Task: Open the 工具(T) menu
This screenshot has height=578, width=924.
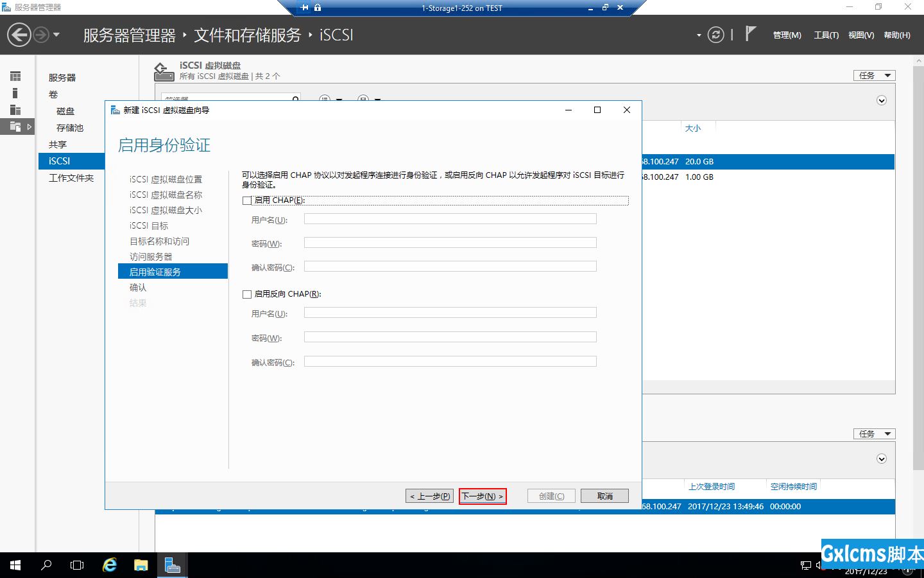Action: click(826, 35)
